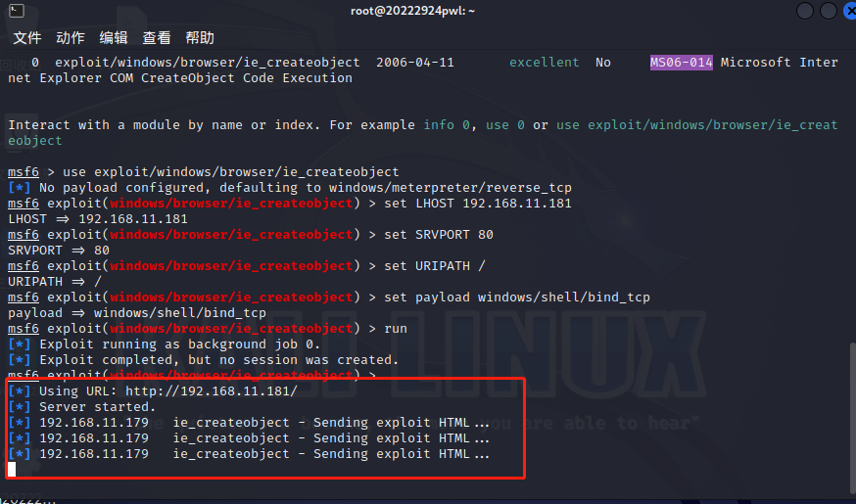The image size is (856, 504).
Task: Click the 'run' command text
Action: [x=396, y=329]
